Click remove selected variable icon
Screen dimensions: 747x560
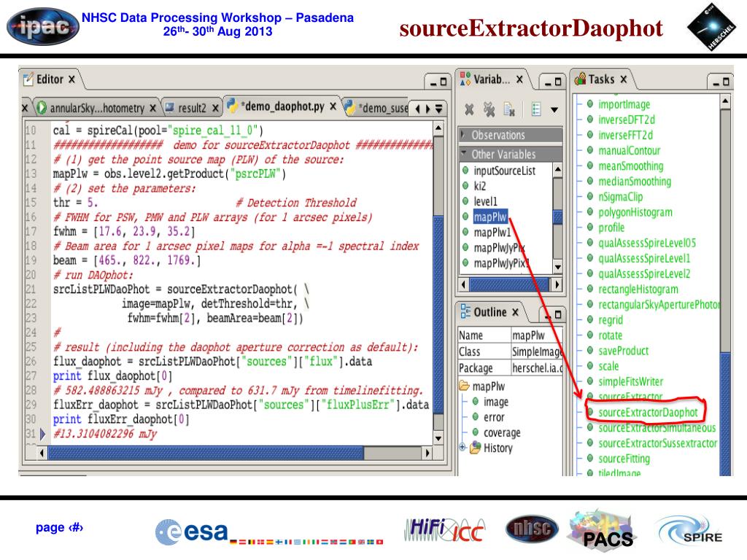[469, 110]
